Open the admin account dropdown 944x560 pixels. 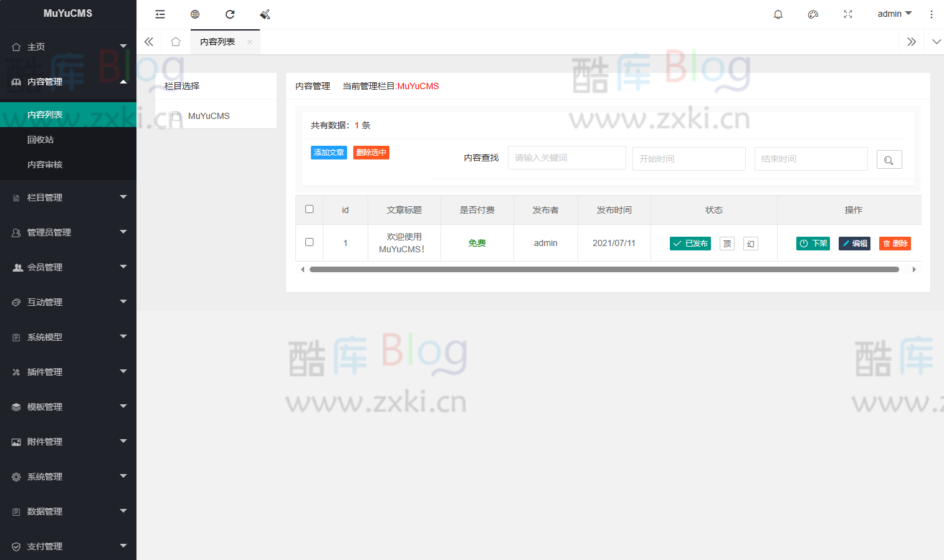(894, 14)
